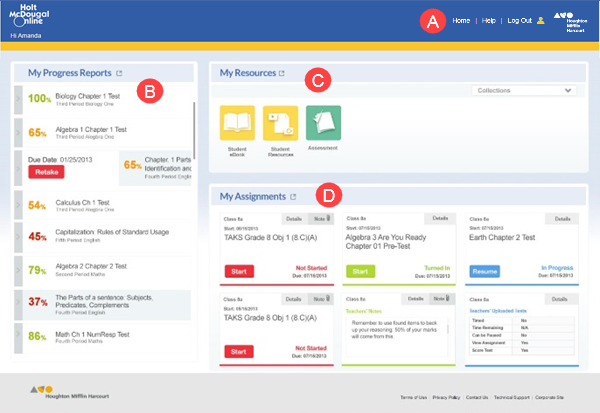Click the My Progress Reports scrollbar

194,131
